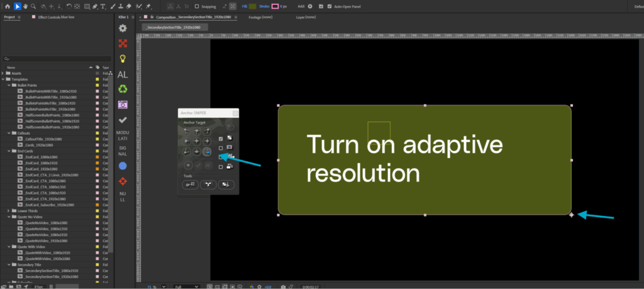Toggle the Snapping checkbox
The height and width of the screenshot is (289, 644).
197,6
